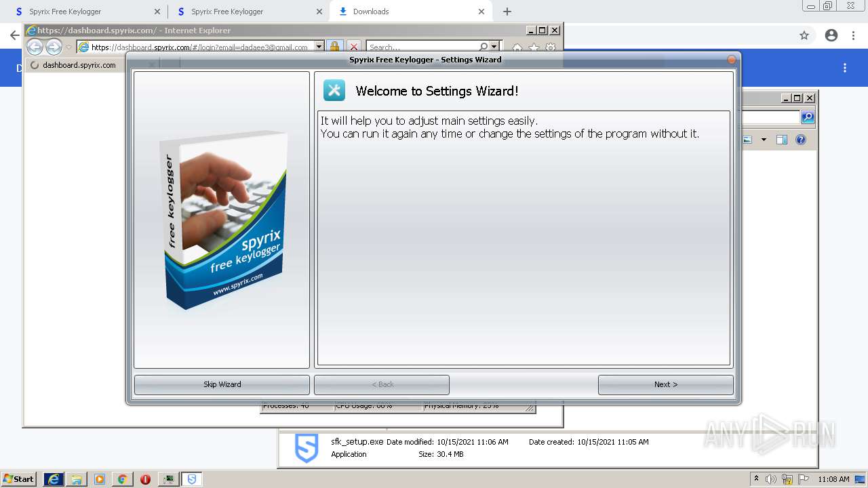Click Internet Explorer back button

click(35, 47)
